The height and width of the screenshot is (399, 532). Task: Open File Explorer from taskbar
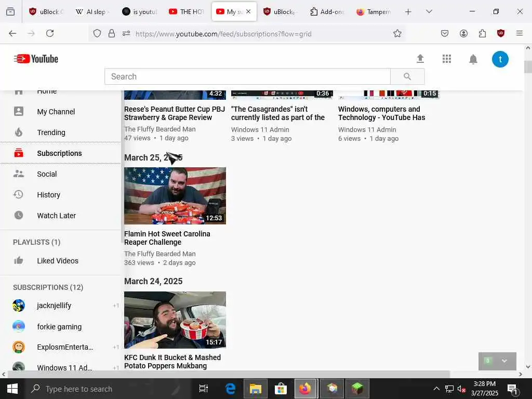coord(256,389)
